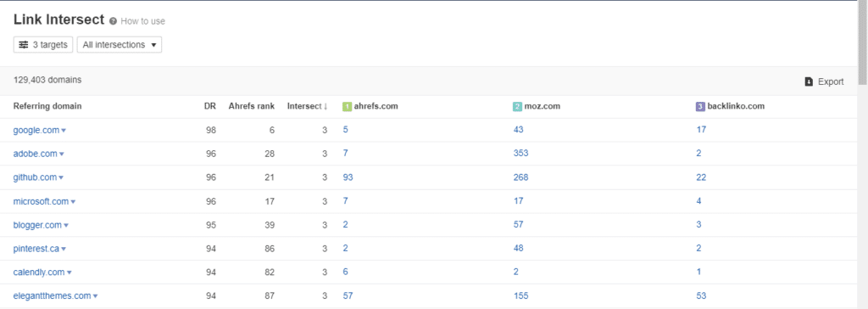Click the Link Intersect page heading
Image resolution: width=868 pixels, height=309 pixels.
(x=58, y=20)
